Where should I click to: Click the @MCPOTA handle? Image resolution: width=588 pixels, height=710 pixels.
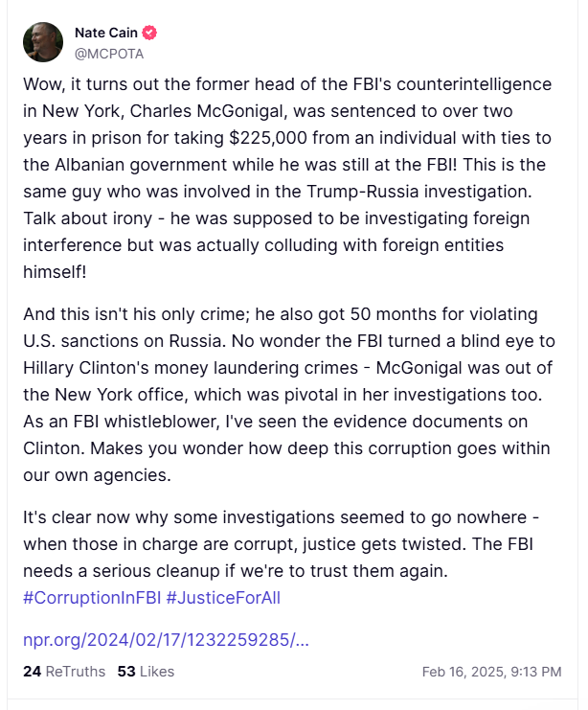(109, 53)
